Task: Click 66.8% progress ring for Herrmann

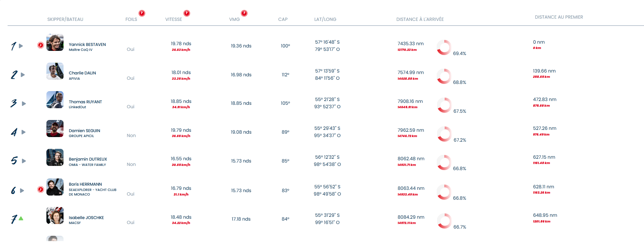Action: [444, 192]
